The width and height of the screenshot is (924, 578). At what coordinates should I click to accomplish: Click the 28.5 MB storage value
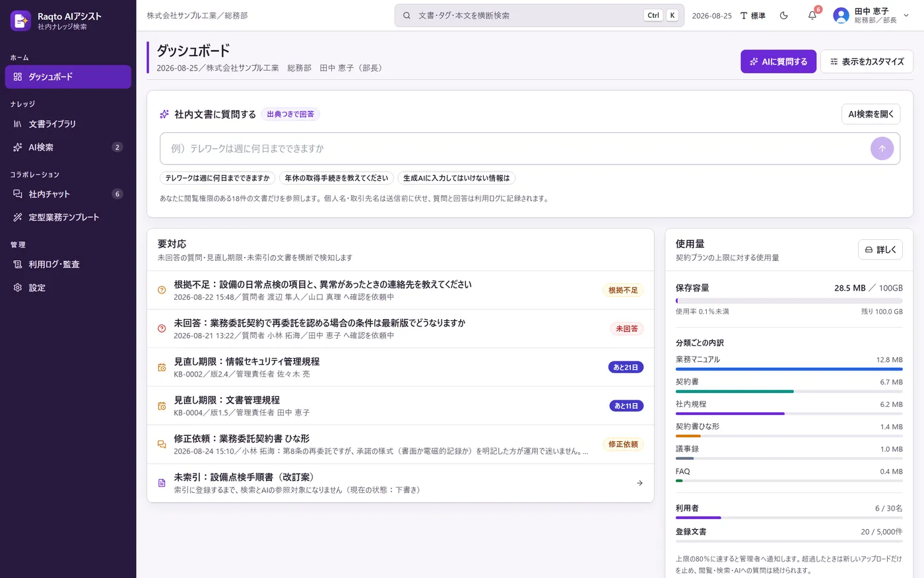pyautogui.click(x=849, y=288)
